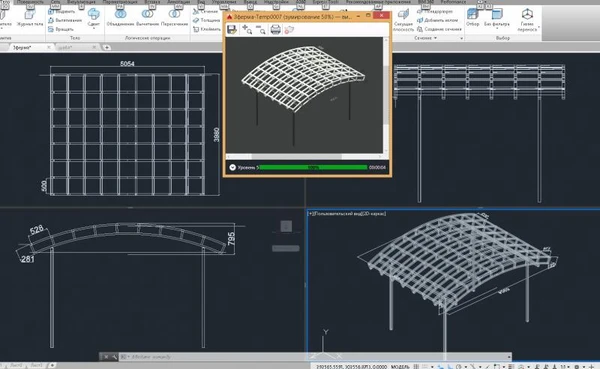Click Добавить излом in Сечение panel
Image resolution: width=600 pixels, height=369 pixels.
437,20
